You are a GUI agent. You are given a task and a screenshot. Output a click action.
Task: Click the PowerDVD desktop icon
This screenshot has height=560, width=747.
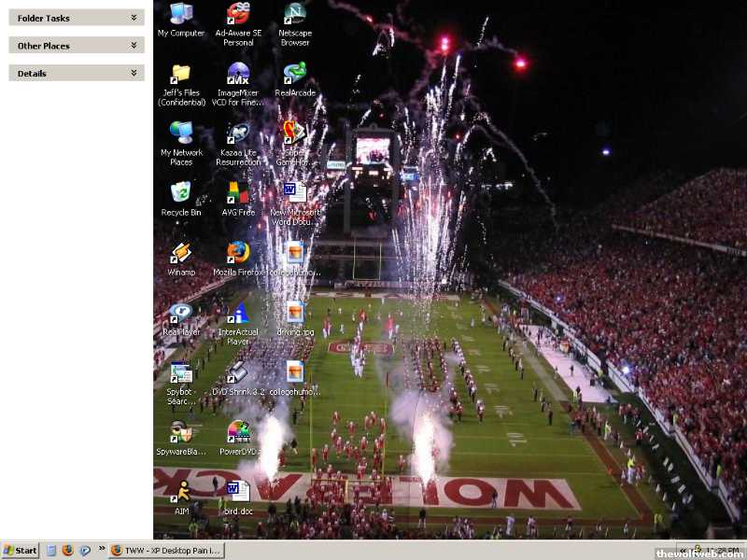pos(238,432)
